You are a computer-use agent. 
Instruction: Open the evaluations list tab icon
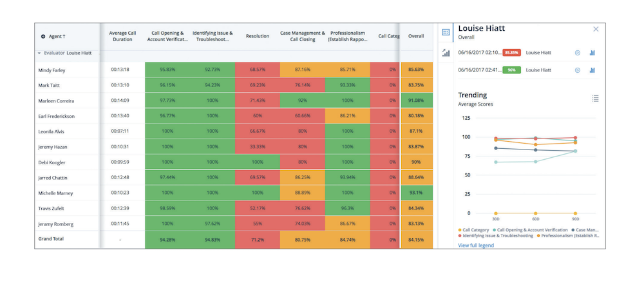446,32
